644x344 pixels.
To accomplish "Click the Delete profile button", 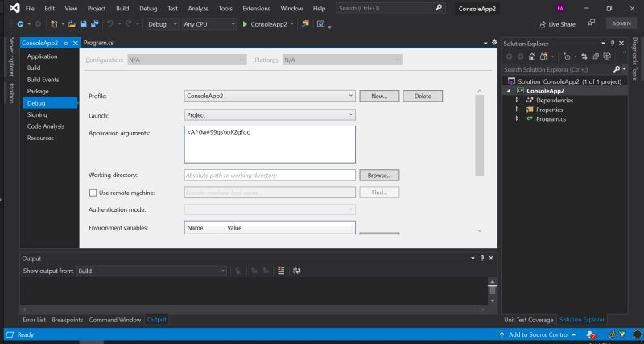I will [x=423, y=96].
